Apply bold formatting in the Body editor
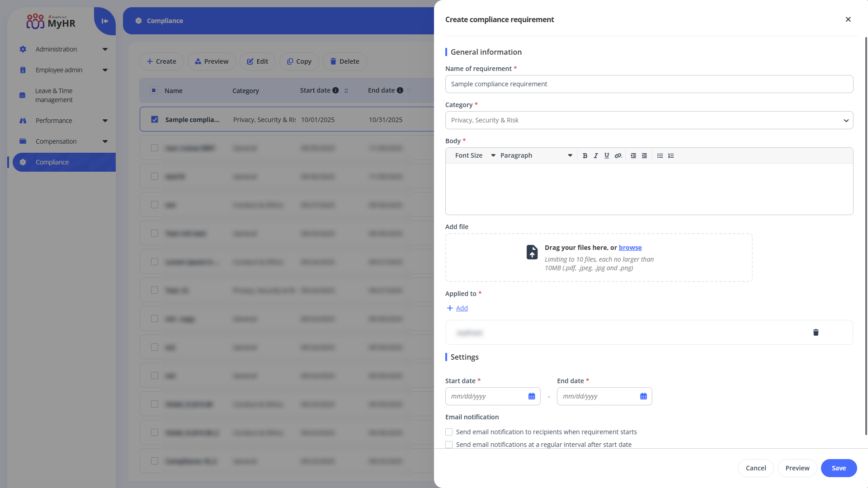Screen dimensions: 868x488 [585, 155]
